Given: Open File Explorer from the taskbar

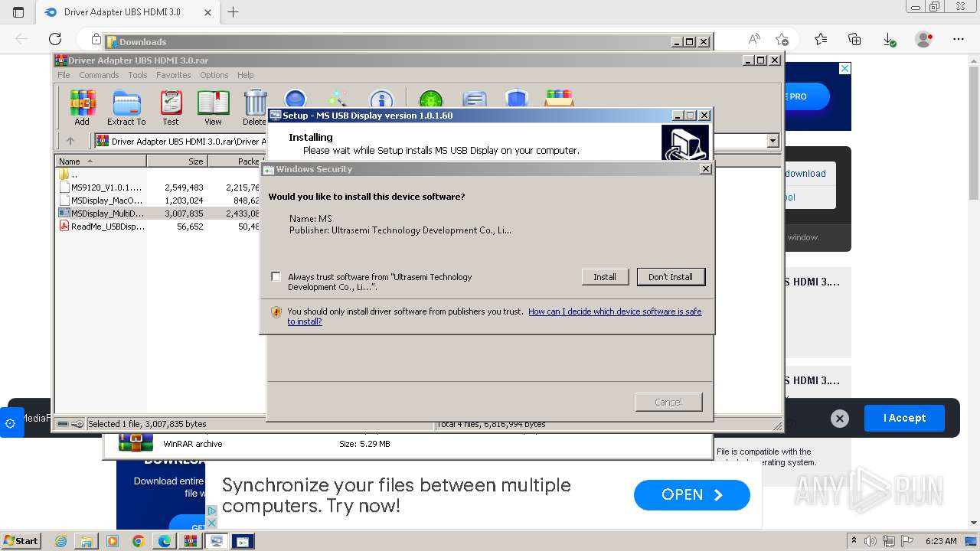Looking at the screenshot, I should click(87, 541).
